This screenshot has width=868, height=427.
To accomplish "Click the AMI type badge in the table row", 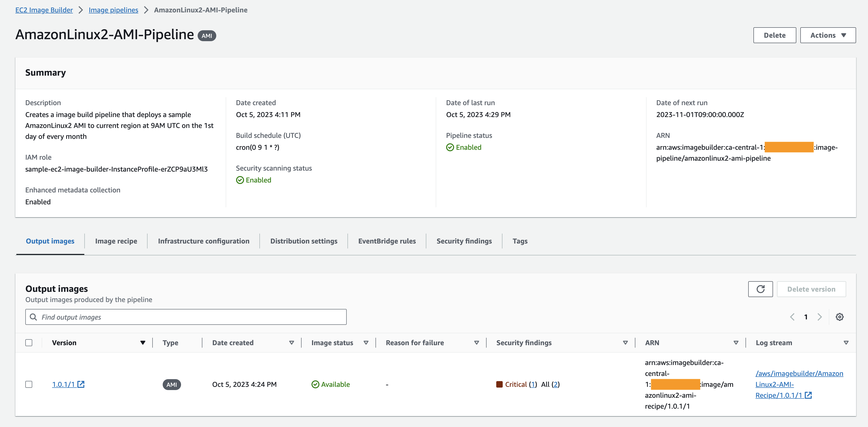I will click(172, 385).
